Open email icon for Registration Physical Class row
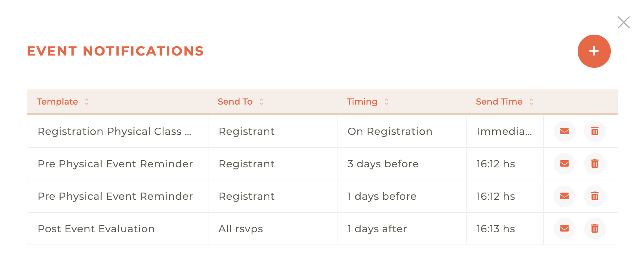 tap(564, 131)
